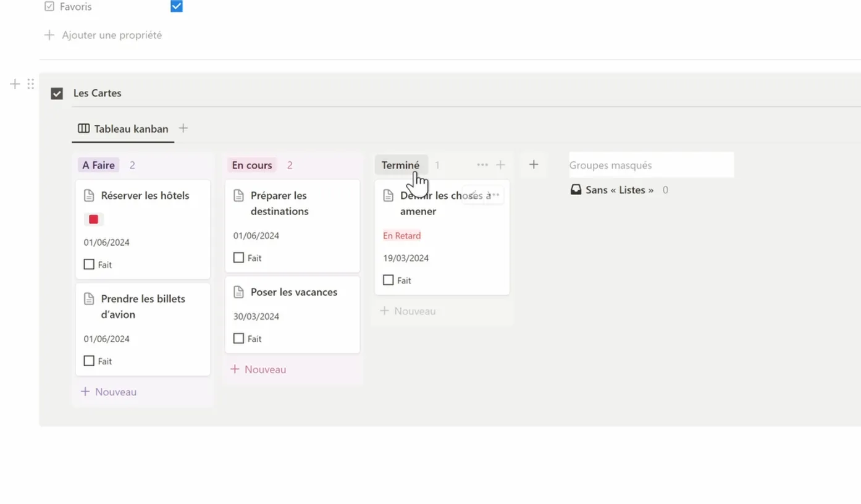Click the card count 2 beside A Faire

132,166
